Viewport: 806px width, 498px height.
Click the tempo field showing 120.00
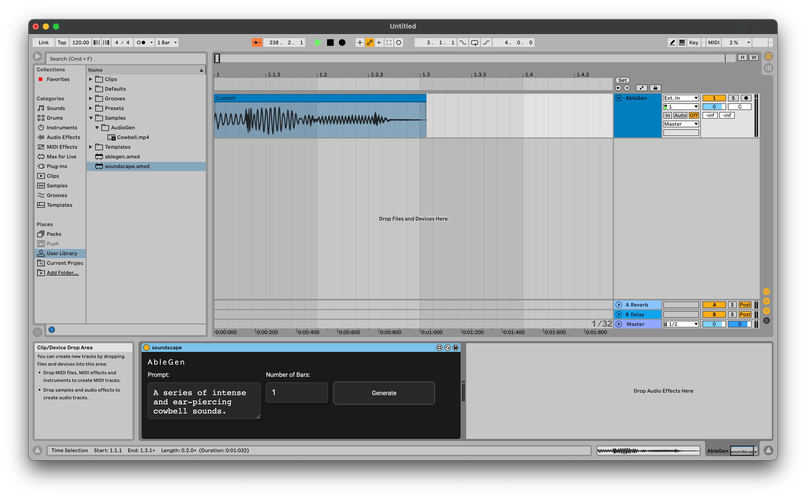pyautogui.click(x=80, y=43)
